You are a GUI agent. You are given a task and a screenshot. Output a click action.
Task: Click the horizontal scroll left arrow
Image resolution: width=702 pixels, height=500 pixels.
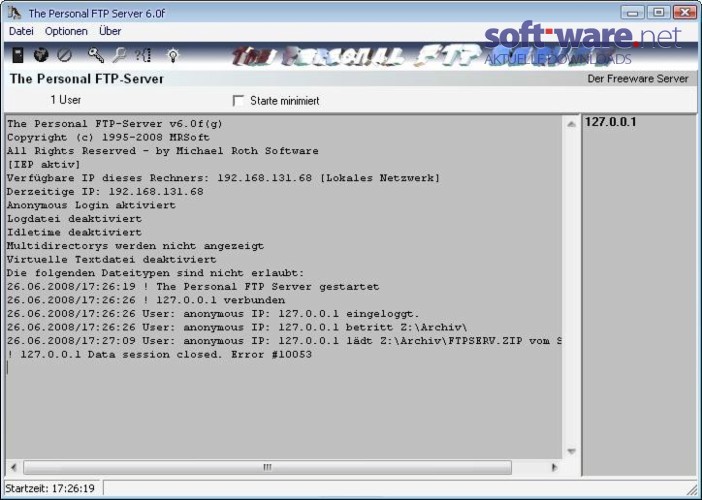point(13,467)
